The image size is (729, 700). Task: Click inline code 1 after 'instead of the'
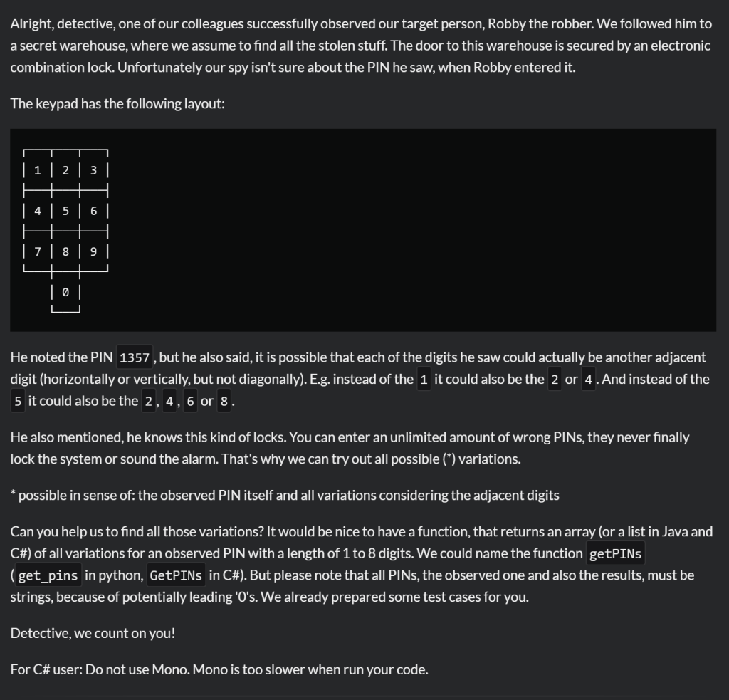[424, 380]
